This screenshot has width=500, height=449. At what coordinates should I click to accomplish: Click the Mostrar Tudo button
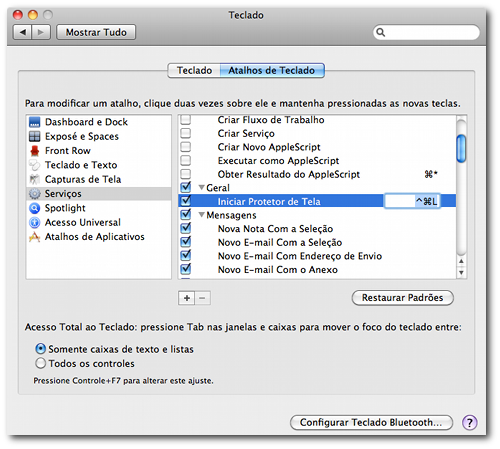pos(96,32)
